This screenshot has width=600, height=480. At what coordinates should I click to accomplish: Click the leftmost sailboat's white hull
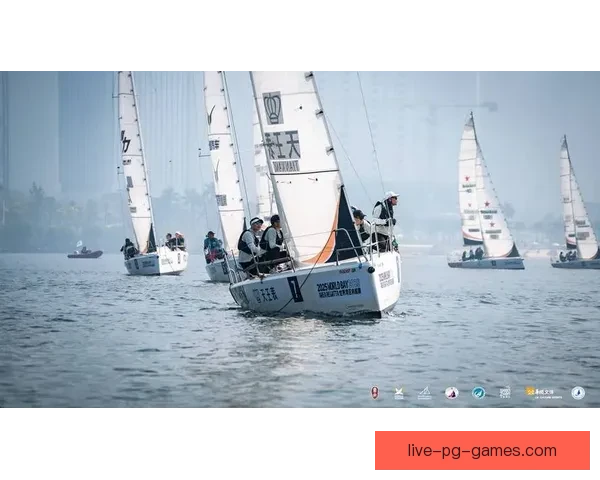tap(156, 264)
